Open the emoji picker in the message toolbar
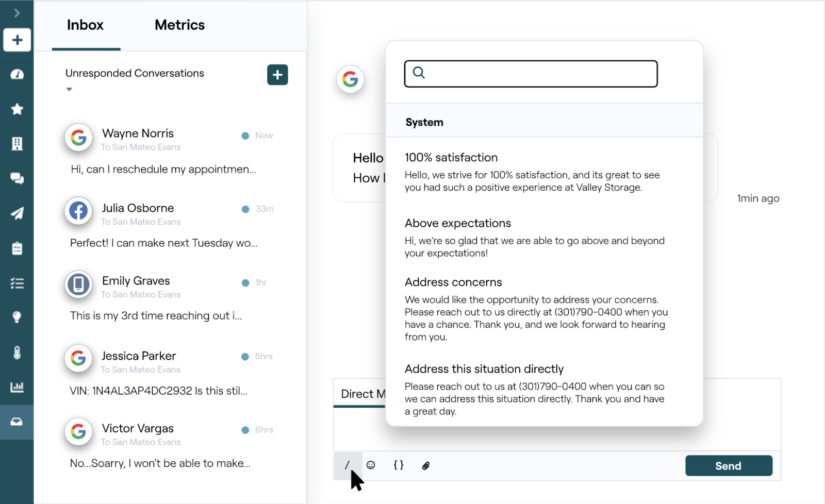The height and width of the screenshot is (504, 825). coord(371,465)
